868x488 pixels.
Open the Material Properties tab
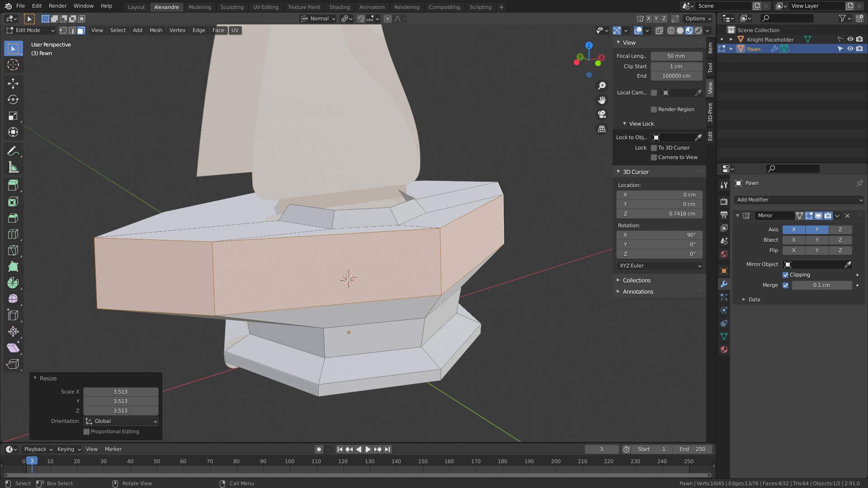coord(724,349)
